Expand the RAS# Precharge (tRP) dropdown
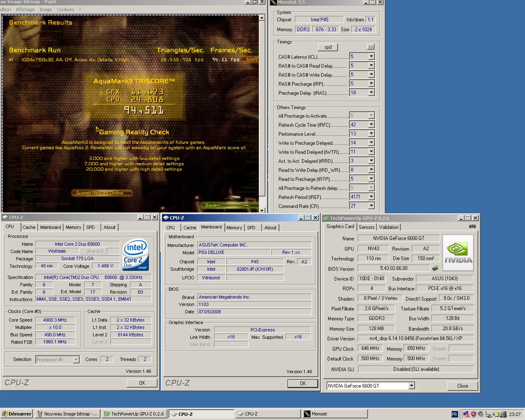 (371, 84)
